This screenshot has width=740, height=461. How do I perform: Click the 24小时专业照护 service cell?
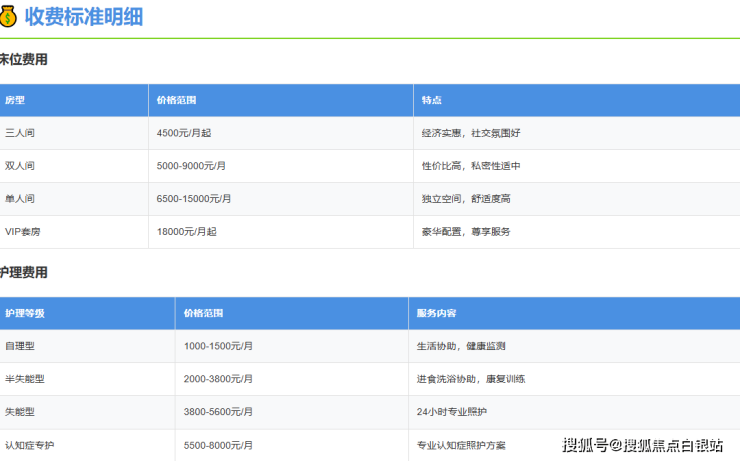(451, 412)
